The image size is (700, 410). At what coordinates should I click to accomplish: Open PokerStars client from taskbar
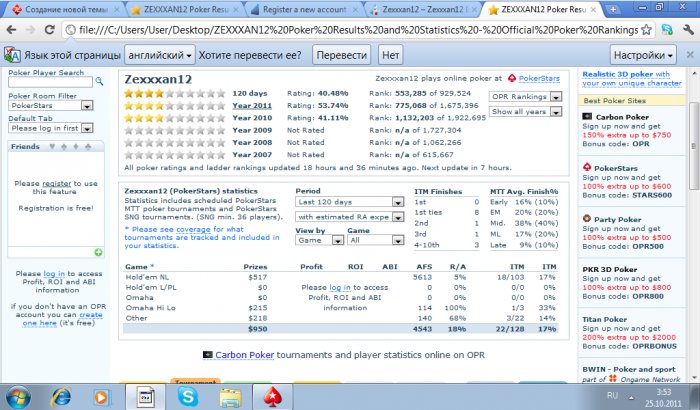tap(272, 397)
